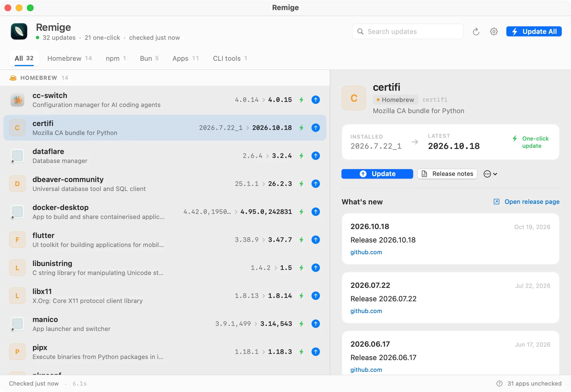Open the more options dropdown beside Release notes
This screenshot has width=571, height=392.
pyautogui.click(x=490, y=174)
